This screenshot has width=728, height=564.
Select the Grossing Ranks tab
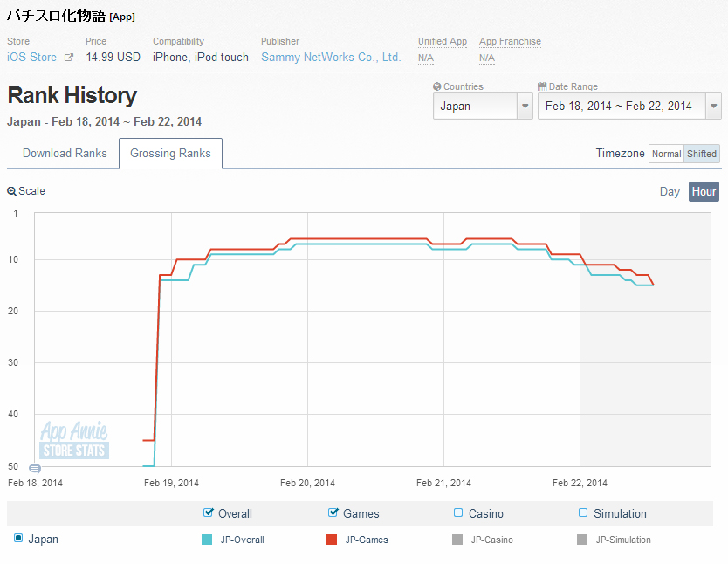click(x=170, y=153)
